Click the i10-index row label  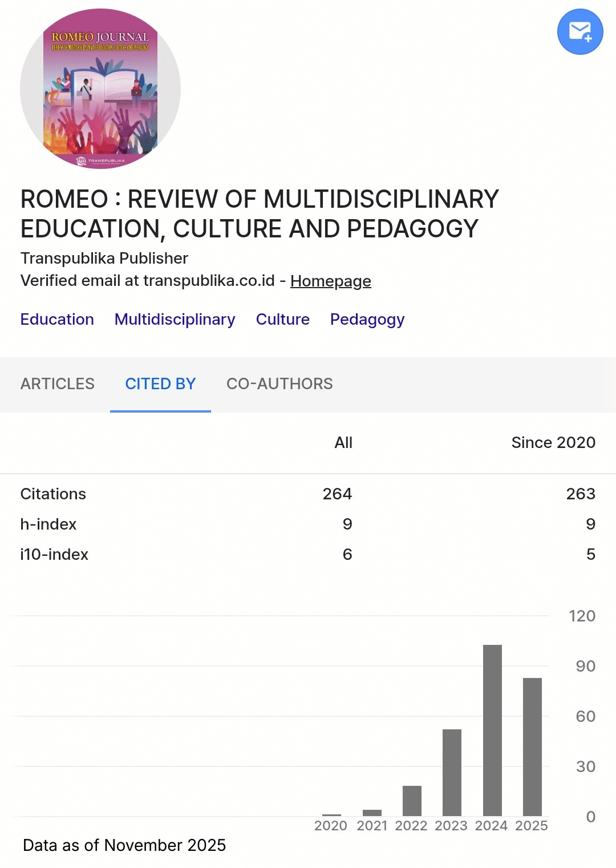point(54,554)
